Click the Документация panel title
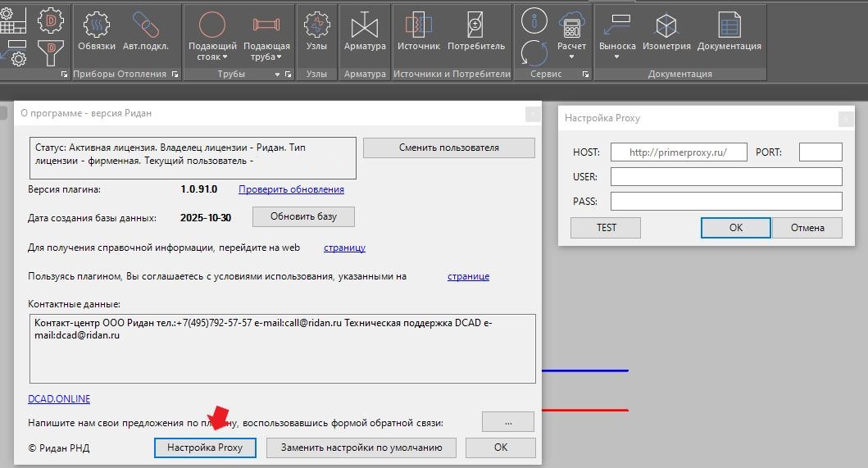Viewport: 868px width, 468px height. tap(679, 75)
